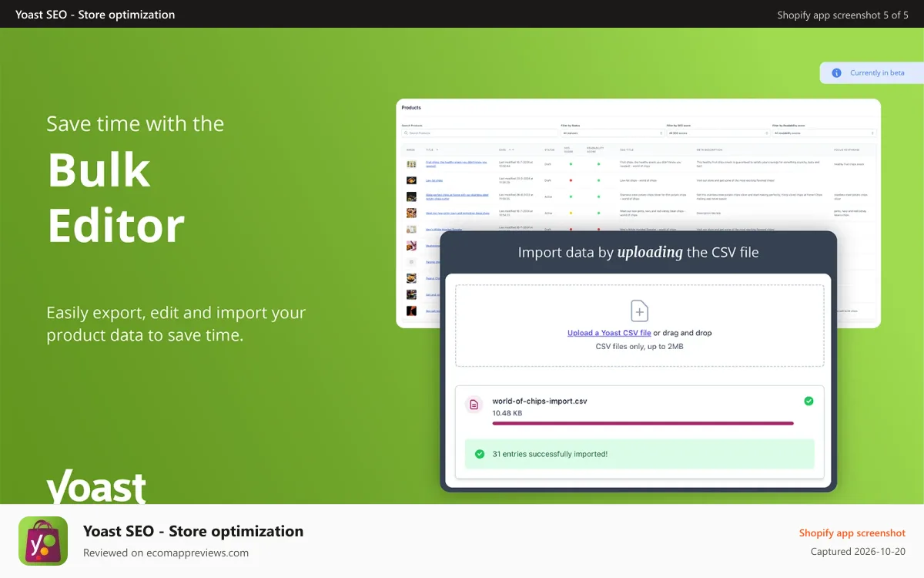924x578 pixels.
Task: Click Yoast SEO - Store optimization footer title
Action: click(x=193, y=531)
